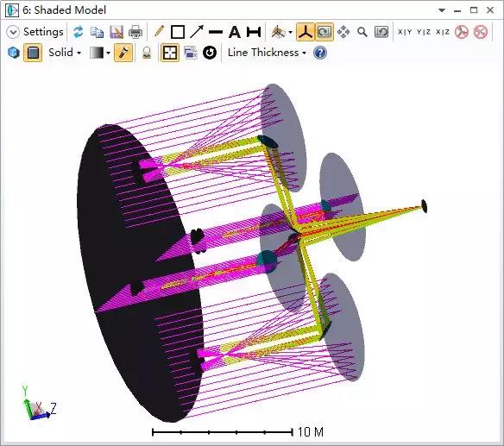
Task: Expand the Settings chevron
Action: coord(13,32)
